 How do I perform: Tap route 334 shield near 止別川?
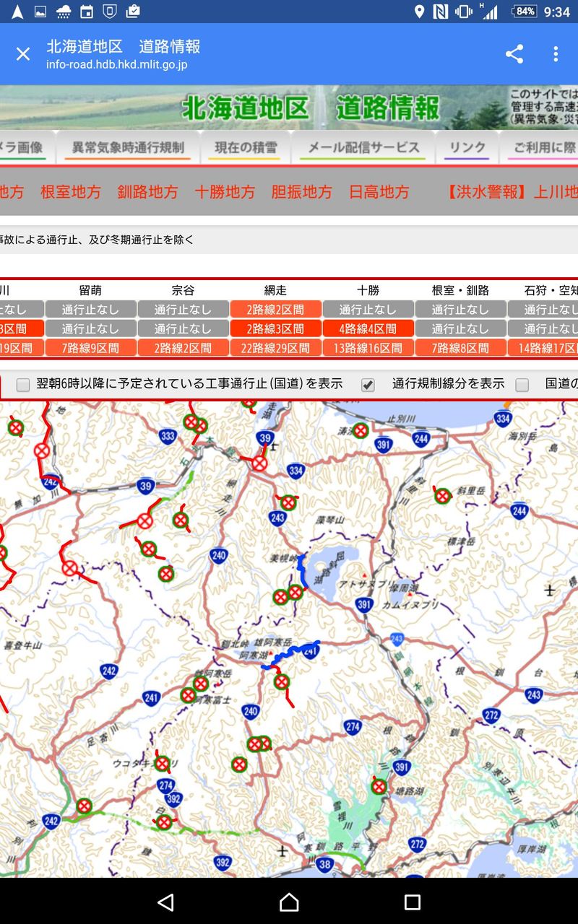pos(503,417)
